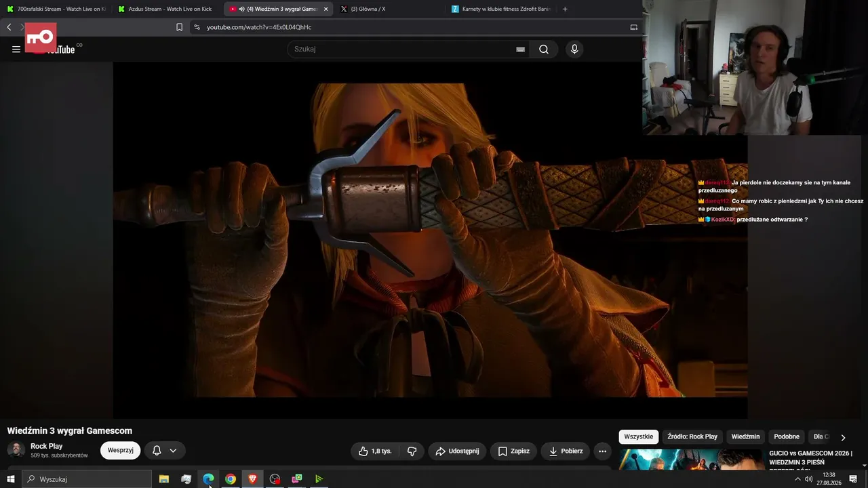
Task: Open Google Chrome from the taskbar
Action: tap(231, 479)
